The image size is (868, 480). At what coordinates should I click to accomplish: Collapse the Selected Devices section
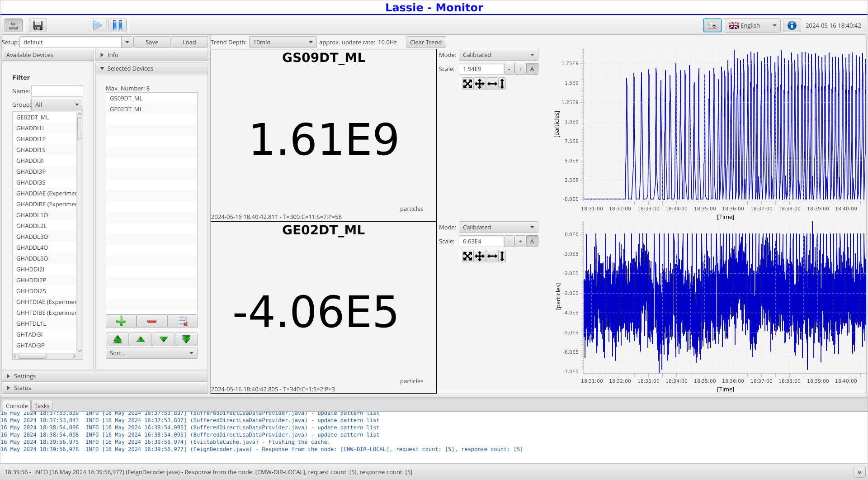(x=151, y=68)
